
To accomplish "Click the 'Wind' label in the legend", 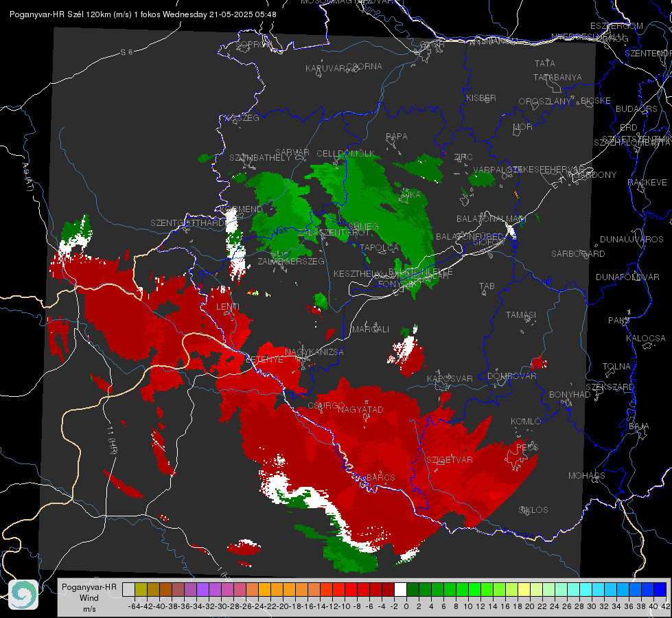I will (x=89, y=598).
